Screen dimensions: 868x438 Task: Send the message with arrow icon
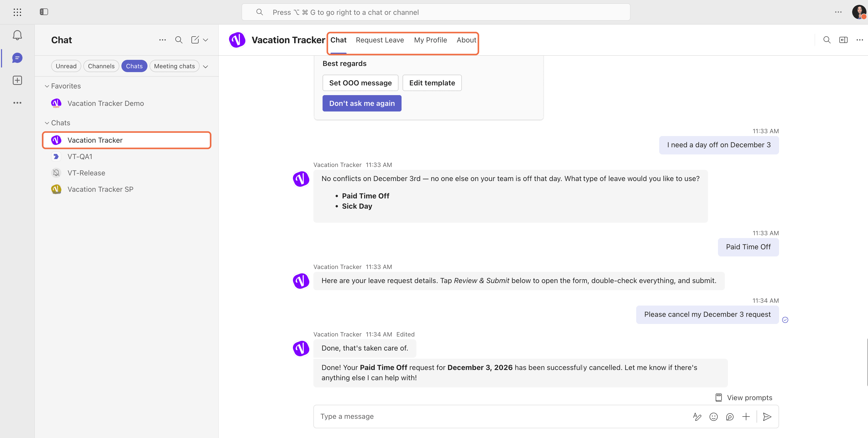[767, 417]
